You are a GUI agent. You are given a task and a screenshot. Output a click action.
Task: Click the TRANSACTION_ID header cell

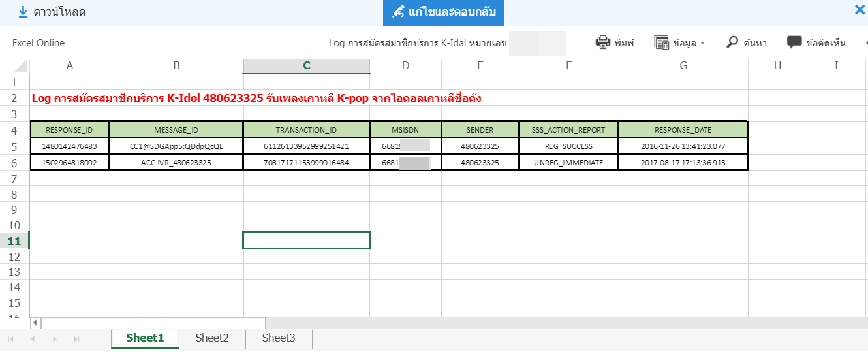click(x=307, y=130)
